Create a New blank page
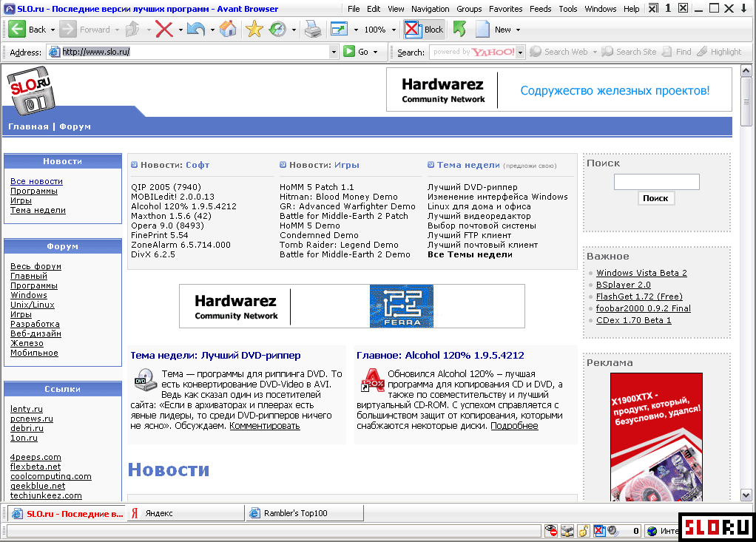 point(493,30)
